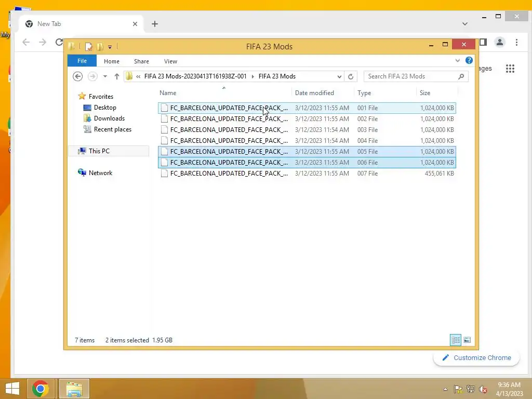This screenshot has width=532, height=399.
Task: Click network tray icon
Action: 471,389
